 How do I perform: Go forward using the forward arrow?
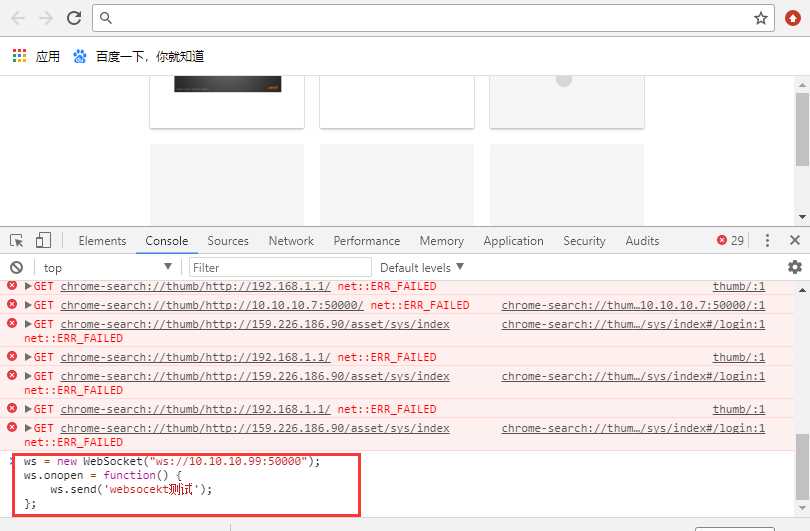click(46, 18)
